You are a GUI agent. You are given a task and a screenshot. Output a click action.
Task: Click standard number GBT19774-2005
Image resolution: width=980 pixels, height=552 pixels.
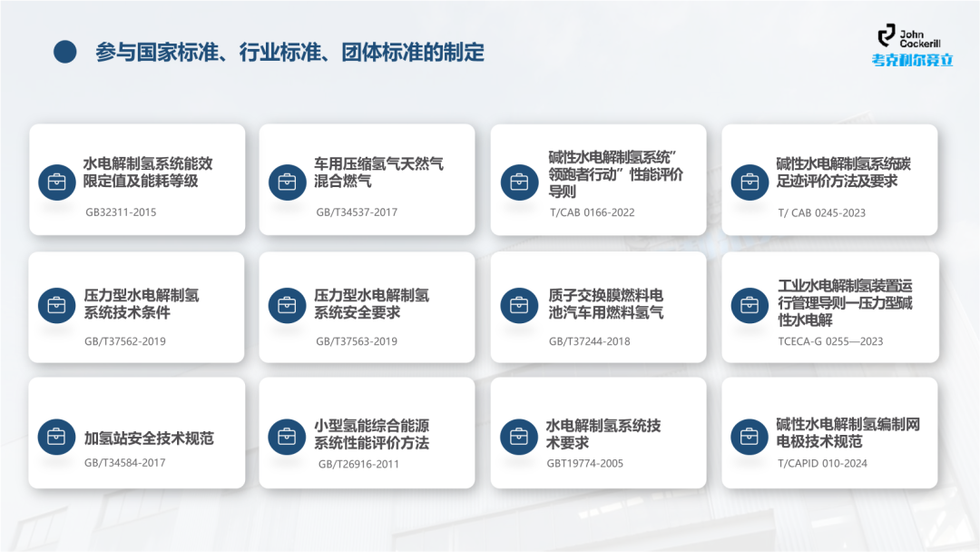coord(585,463)
